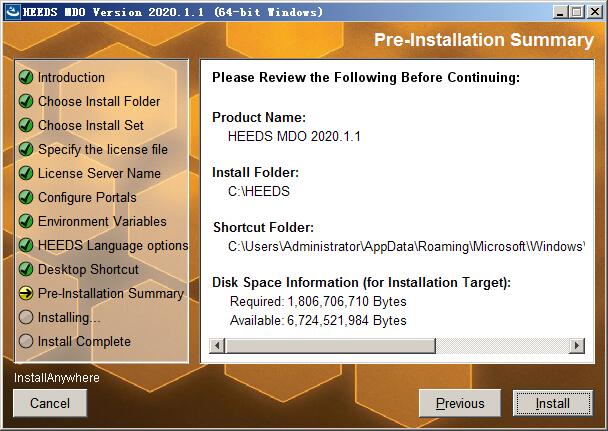The width and height of the screenshot is (608, 431).
Task: Click the horizontal scrollbar left arrow
Action: (x=218, y=345)
